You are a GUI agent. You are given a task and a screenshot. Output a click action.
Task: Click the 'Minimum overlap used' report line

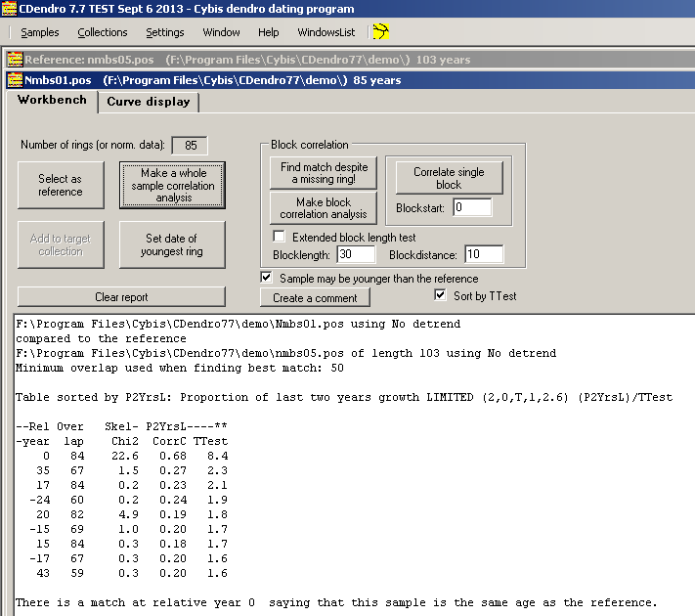tap(180, 368)
